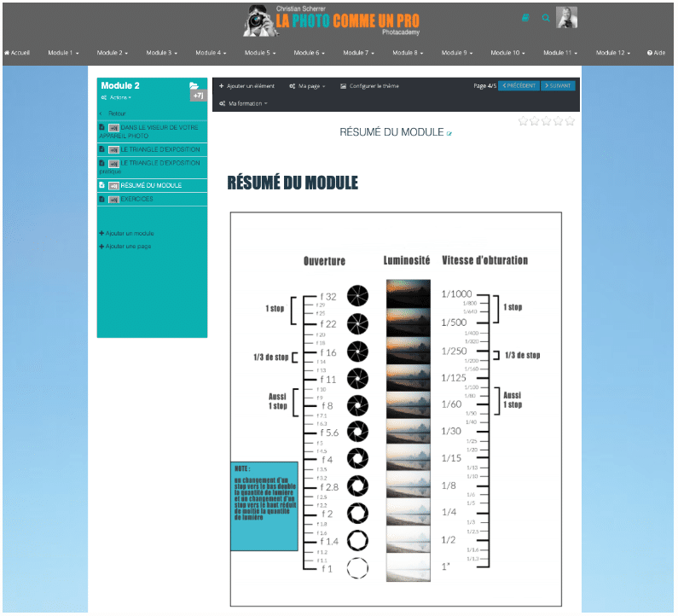Viewport: 678px width, 616px height.
Task: Click the Retour back link
Action: tap(113, 113)
